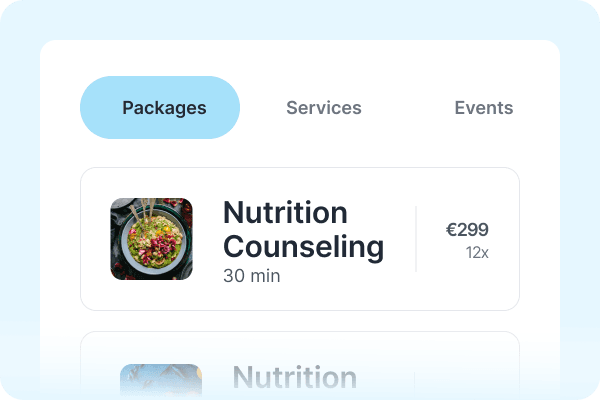Click the partially visible second package thumbnail
Image resolution: width=600 pixels, height=400 pixels.
coord(160,379)
